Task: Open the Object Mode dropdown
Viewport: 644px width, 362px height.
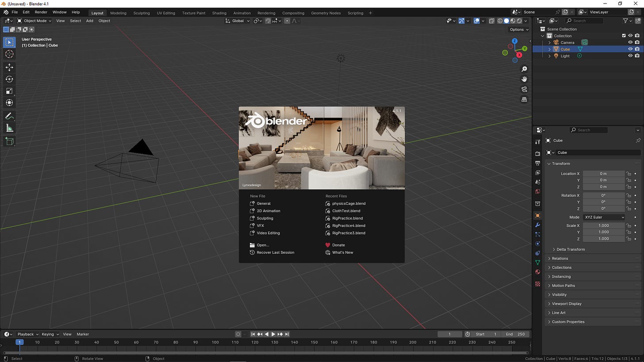Action: point(34,21)
